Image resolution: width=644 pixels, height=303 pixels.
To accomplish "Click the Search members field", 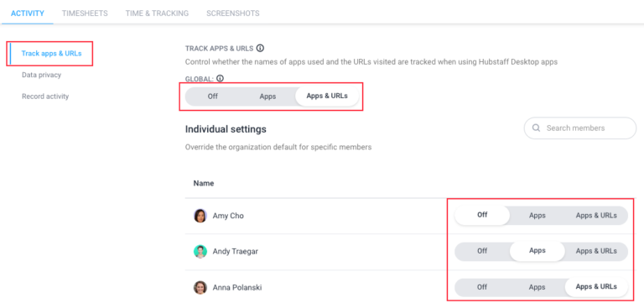I will click(x=580, y=128).
